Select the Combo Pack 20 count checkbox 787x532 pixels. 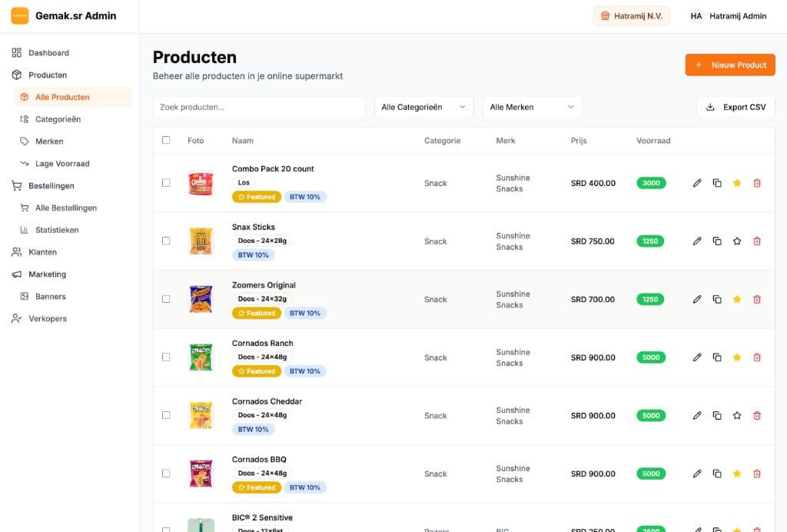[166, 183]
